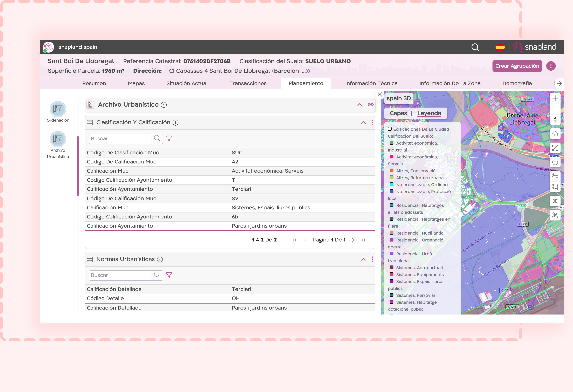Return map to home view
This screenshot has height=392, width=573.
(555, 134)
